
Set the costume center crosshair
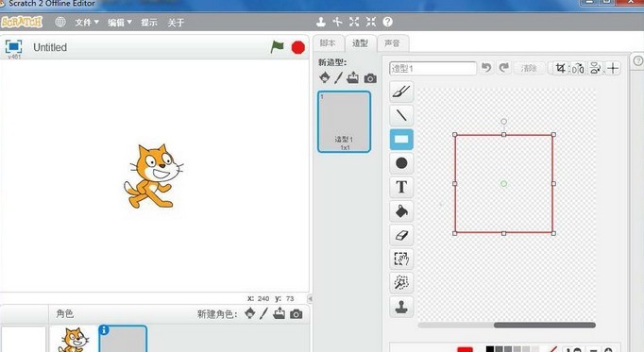point(613,68)
